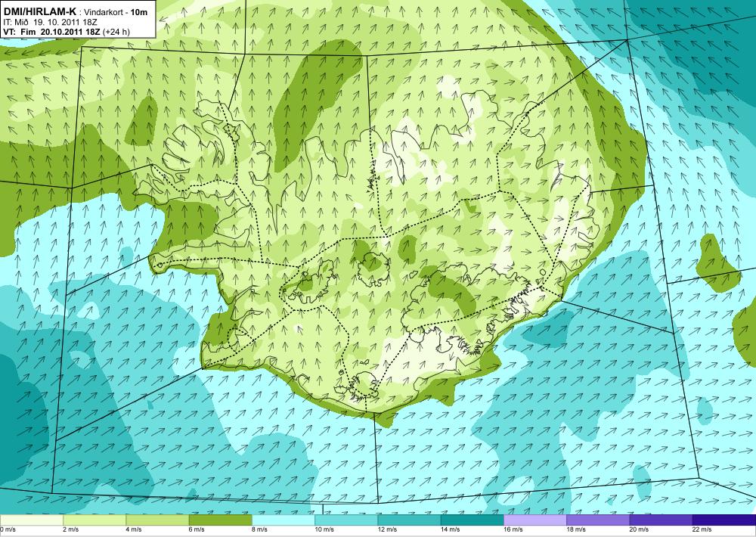Choose the dark indigo swatch above 22 m/s
Image resolution: width=756 pixels, height=537 pixels.
724,520
